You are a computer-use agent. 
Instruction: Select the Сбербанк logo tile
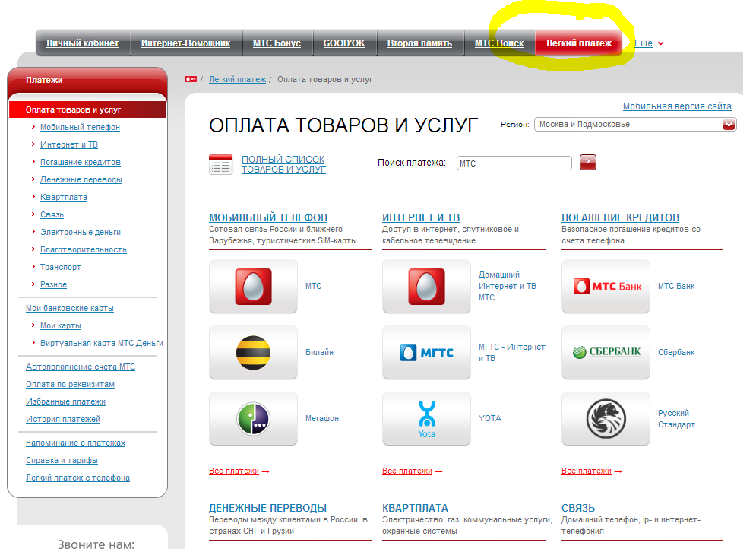click(x=606, y=353)
